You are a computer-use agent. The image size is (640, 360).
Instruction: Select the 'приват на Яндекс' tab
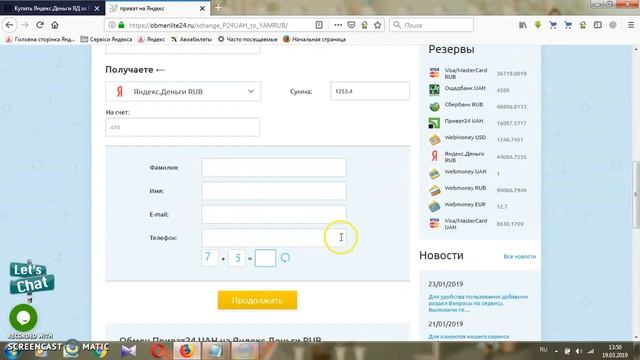(158, 8)
